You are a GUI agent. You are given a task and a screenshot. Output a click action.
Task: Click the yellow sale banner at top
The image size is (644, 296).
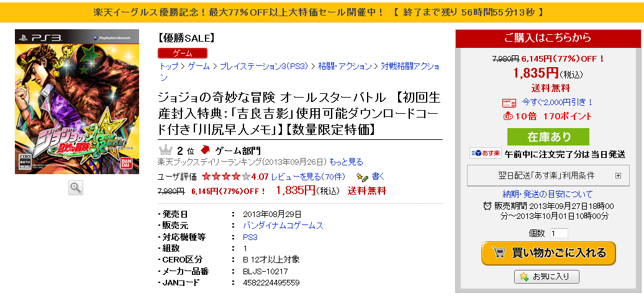click(322, 12)
